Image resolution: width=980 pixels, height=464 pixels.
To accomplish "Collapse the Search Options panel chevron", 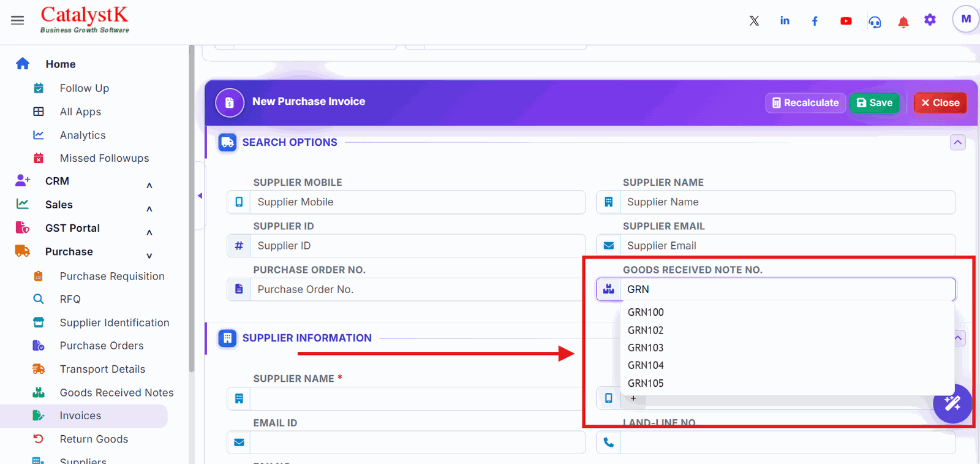I will 958,142.
